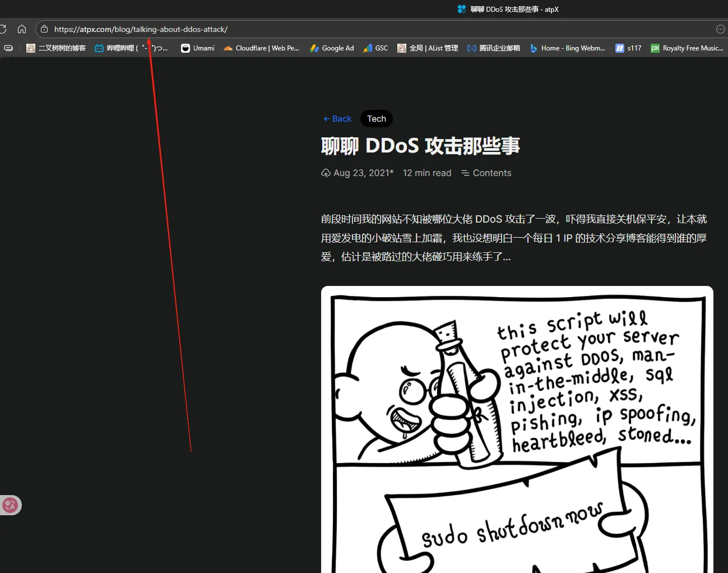Click the translate floating icon at left edge

pos(10,505)
